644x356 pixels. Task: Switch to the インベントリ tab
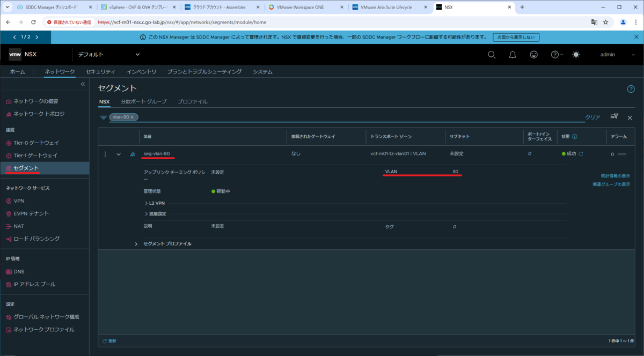pos(142,72)
